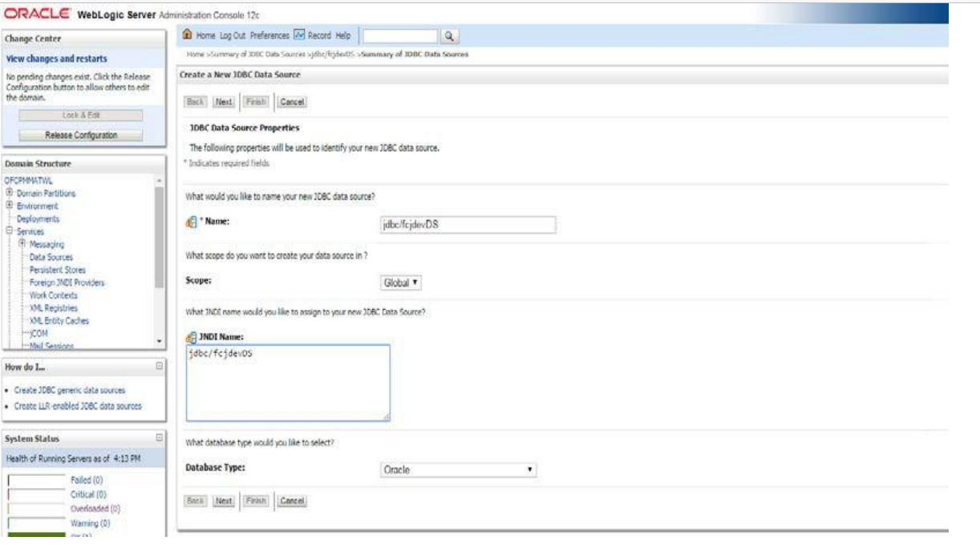Screen dimensions: 980x545
Task: Click Log Out in the top toolbar
Action: point(233,35)
